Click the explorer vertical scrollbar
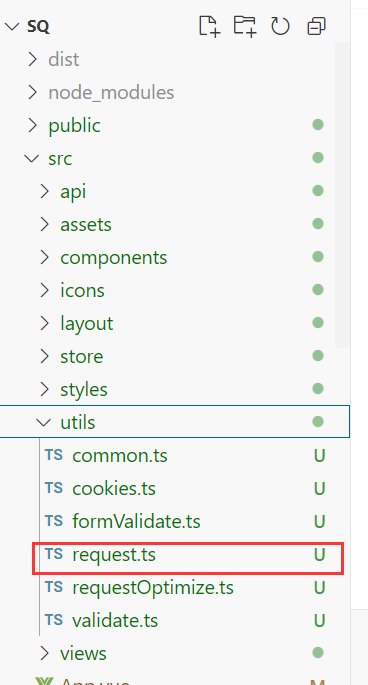 pos(342,195)
